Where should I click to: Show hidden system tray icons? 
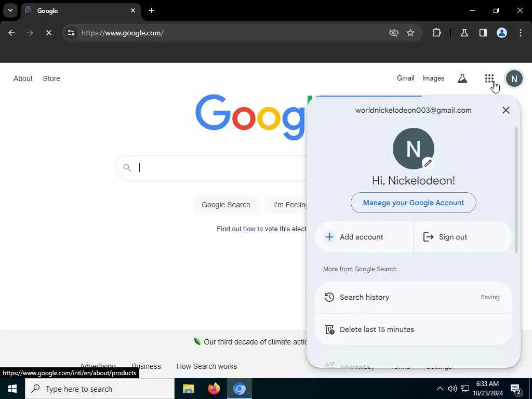440,389
